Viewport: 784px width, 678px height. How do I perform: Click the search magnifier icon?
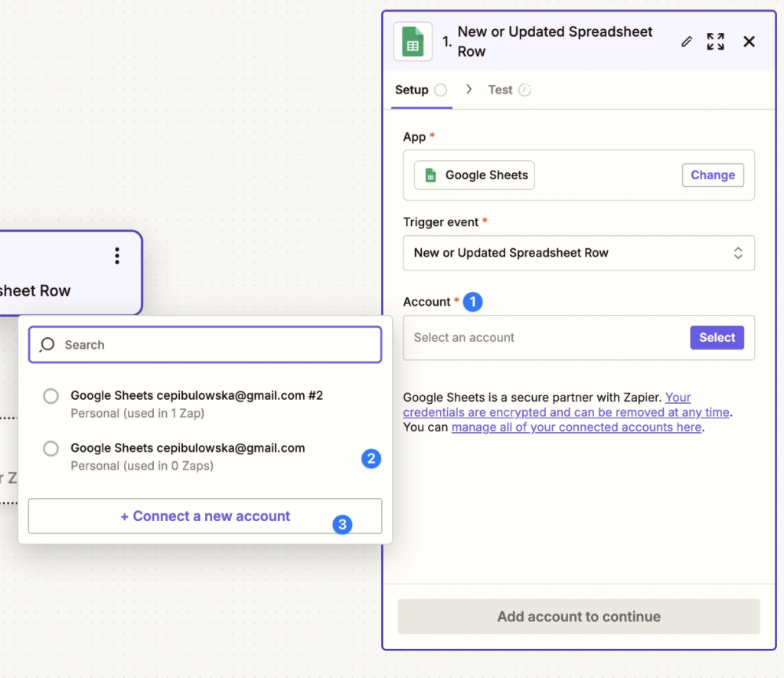point(47,344)
